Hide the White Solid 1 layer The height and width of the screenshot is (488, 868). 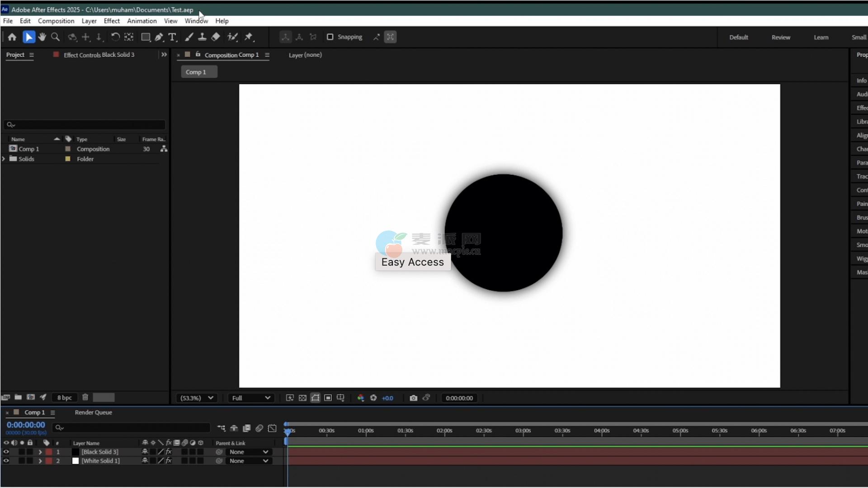[x=6, y=461]
